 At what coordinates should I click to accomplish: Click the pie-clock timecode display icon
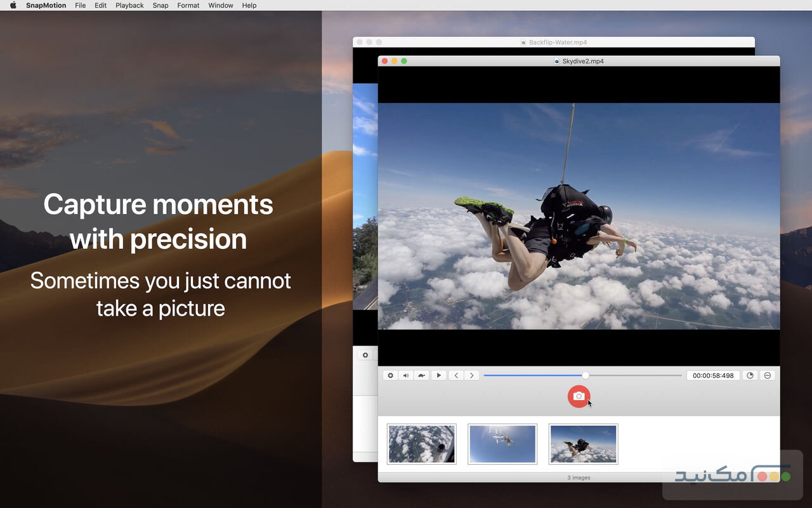(x=750, y=375)
